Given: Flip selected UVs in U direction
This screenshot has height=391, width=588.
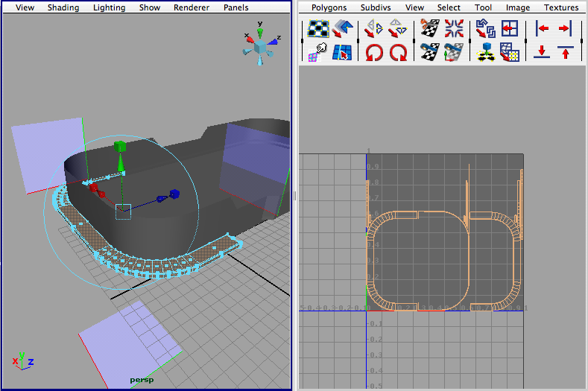Looking at the screenshot, I should (373, 29).
